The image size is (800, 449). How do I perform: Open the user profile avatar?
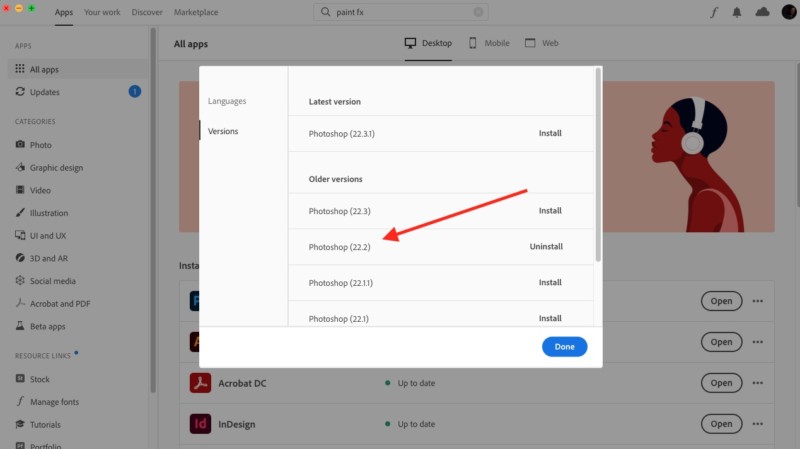[x=788, y=12]
